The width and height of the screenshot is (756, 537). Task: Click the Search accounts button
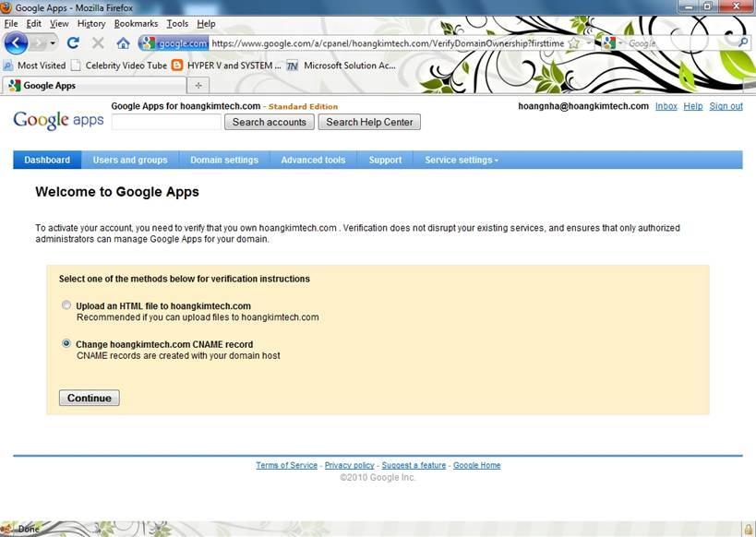coord(269,122)
